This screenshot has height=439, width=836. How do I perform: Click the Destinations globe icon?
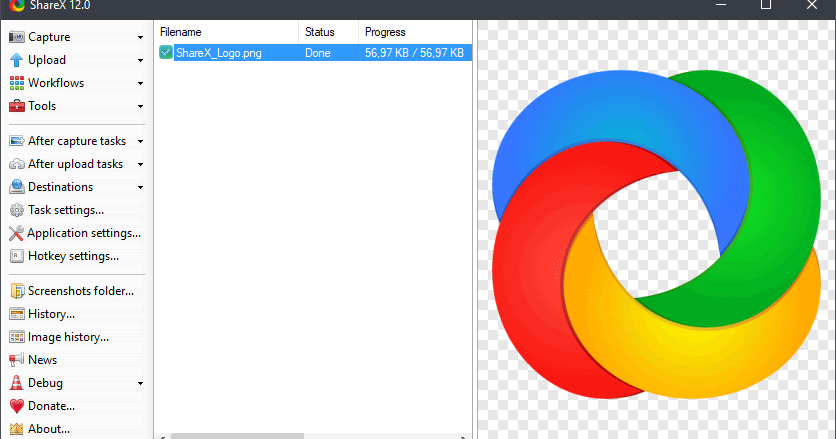coord(17,187)
